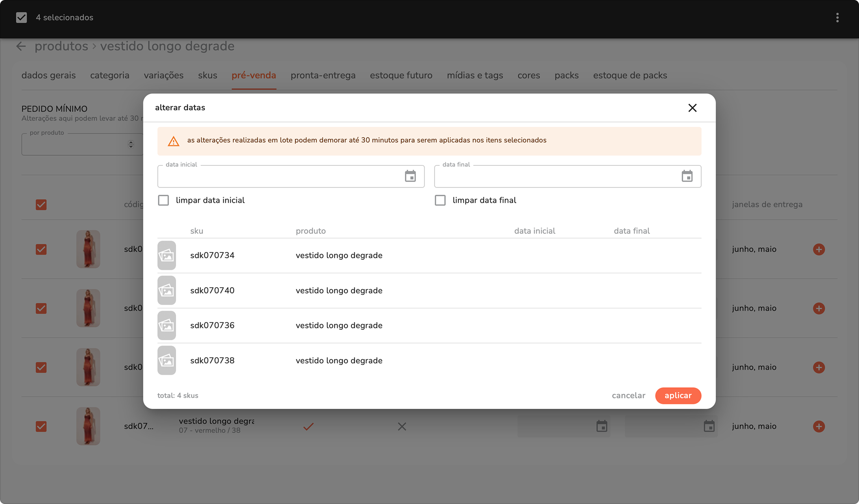
Task: Open calendar icon in bottom row first date field
Action: (x=602, y=426)
